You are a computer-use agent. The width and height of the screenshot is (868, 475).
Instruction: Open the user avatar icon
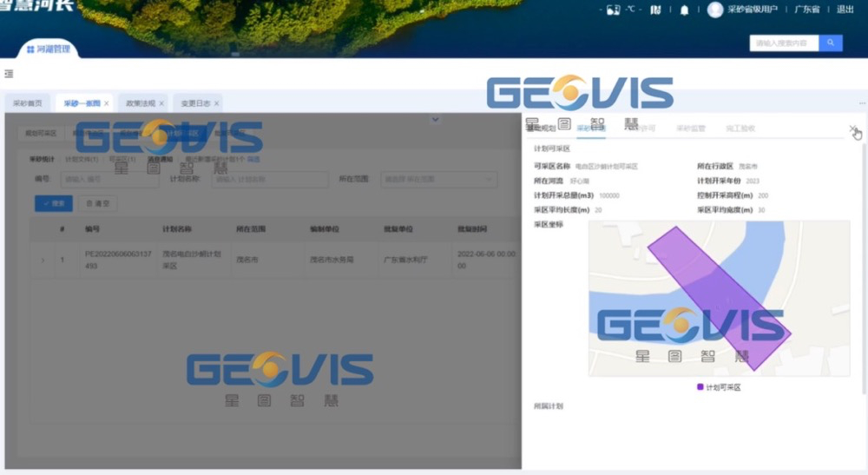tap(715, 10)
